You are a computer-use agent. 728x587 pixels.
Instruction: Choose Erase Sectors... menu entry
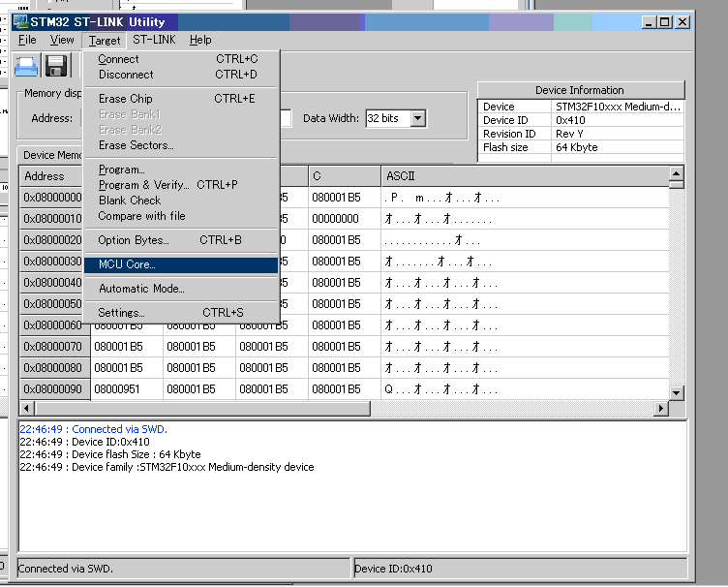click(x=182, y=145)
